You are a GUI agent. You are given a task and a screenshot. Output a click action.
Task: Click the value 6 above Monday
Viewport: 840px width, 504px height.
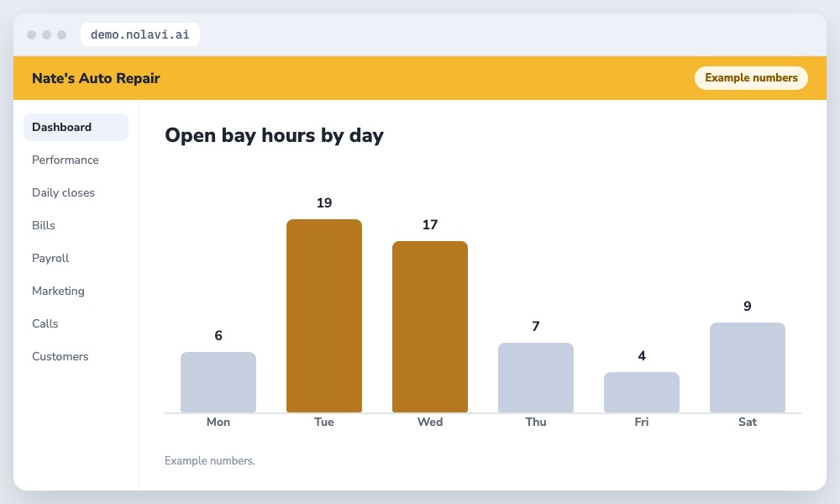(218, 336)
